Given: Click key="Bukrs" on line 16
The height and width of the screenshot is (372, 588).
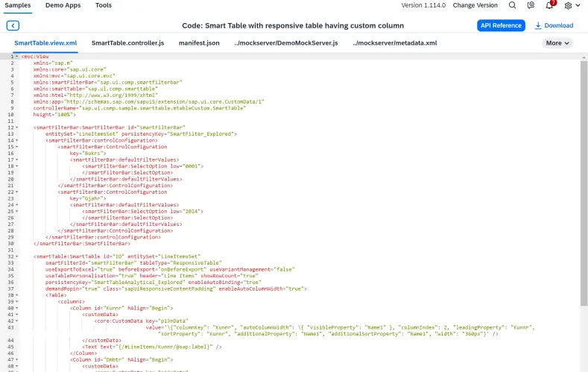Looking at the screenshot, I should point(88,154).
